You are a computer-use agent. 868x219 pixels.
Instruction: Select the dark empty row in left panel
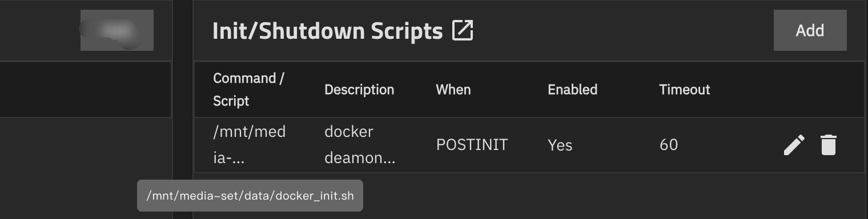[x=86, y=90]
